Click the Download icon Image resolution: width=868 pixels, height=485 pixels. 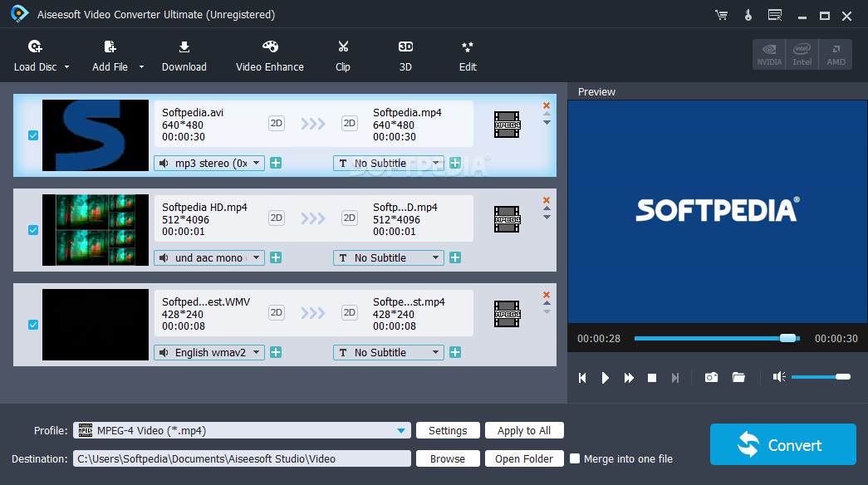coord(184,54)
